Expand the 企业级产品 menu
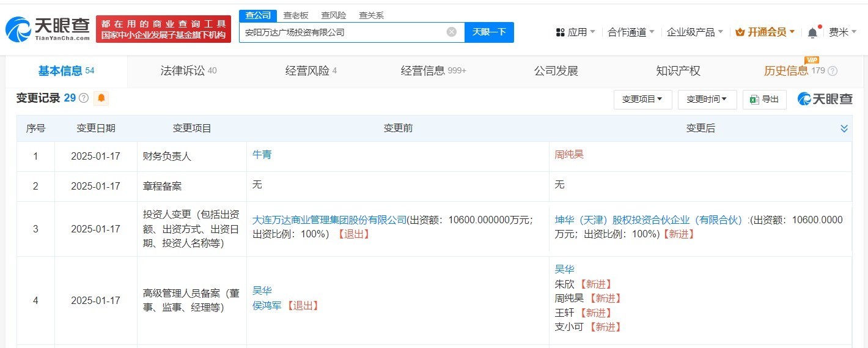 point(694,32)
